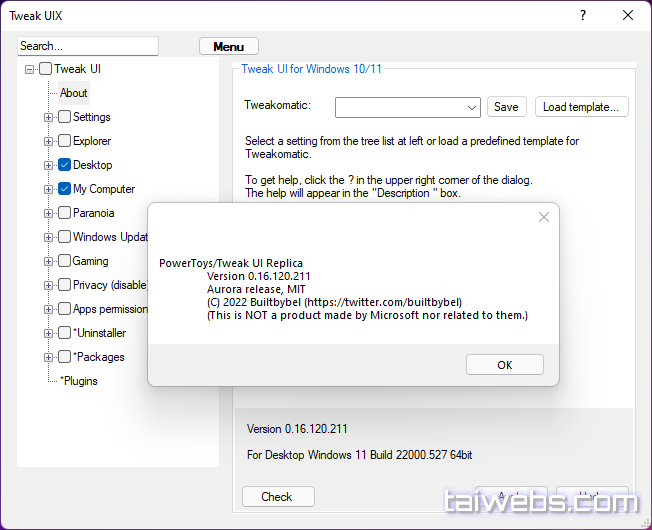This screenshot has height=530, width=652.
Task: Check the Explorer checkbox
Action: 64,141
